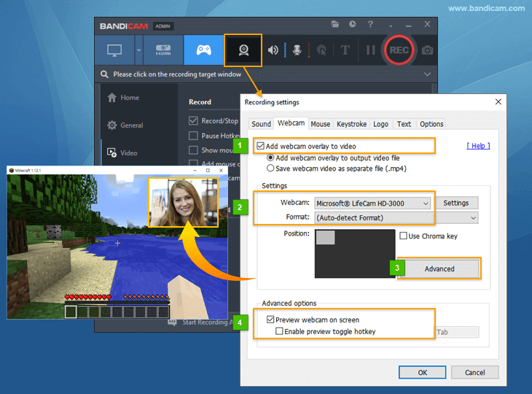Toggle Record/Stop hotkey checkbox
532x394 pixels.
pyautogui.click(x=193, y=120)
